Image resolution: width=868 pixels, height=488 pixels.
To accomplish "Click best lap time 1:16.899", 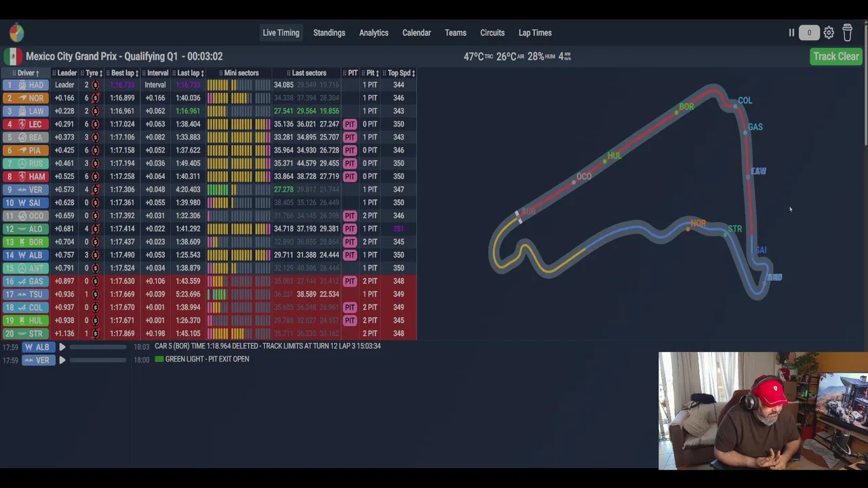I will point(122,98).
